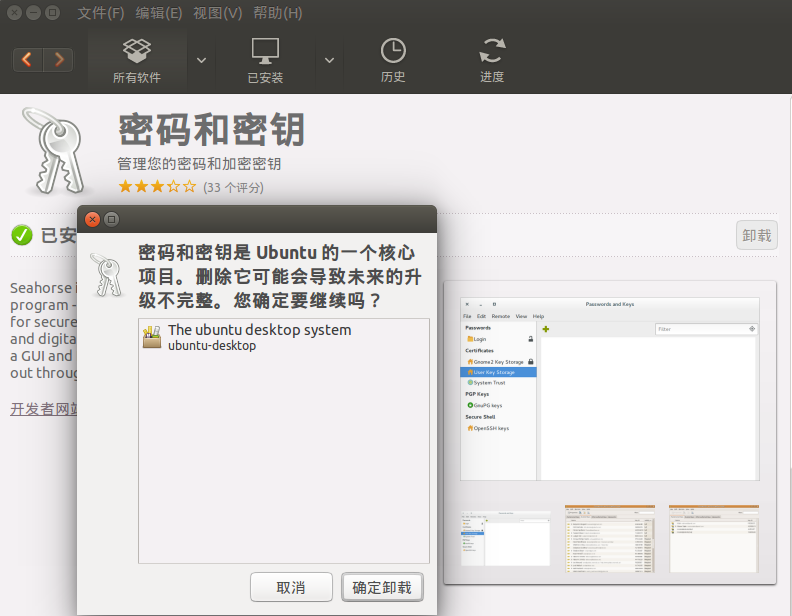Viewport: 792px width, 616px height.
Task: Select the ubuntu-desktop package row
Action: pos(284,337)
